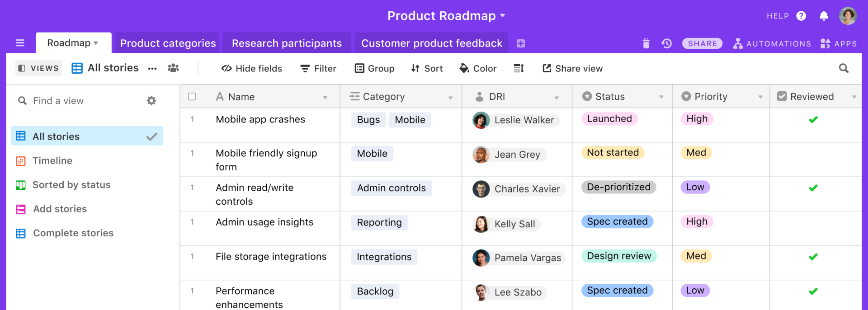Add a new table with plus icon

coord(521,43)
